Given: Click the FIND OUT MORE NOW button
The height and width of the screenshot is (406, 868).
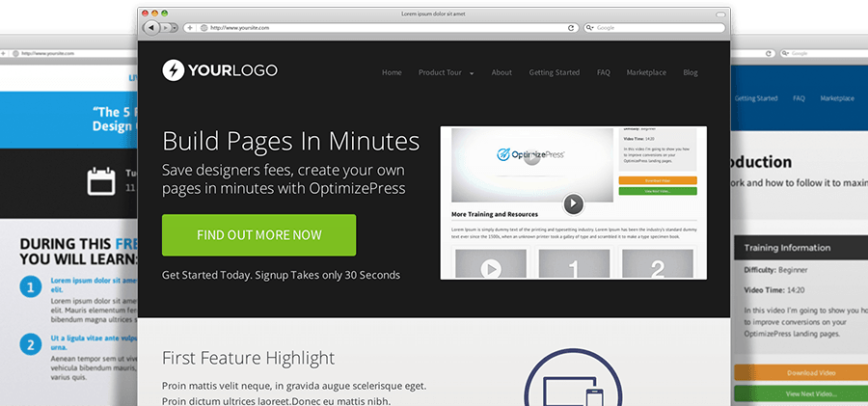Looking at the screenshot, I should pos(259,235).
